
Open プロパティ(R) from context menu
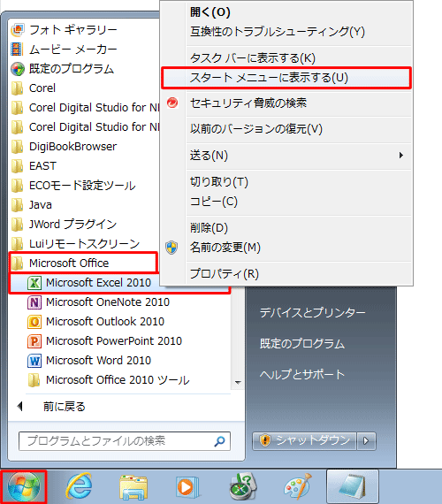point(225,274)
